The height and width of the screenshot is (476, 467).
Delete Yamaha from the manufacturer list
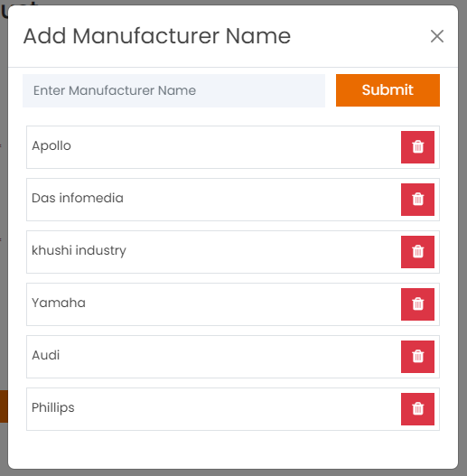coord(417,304)
